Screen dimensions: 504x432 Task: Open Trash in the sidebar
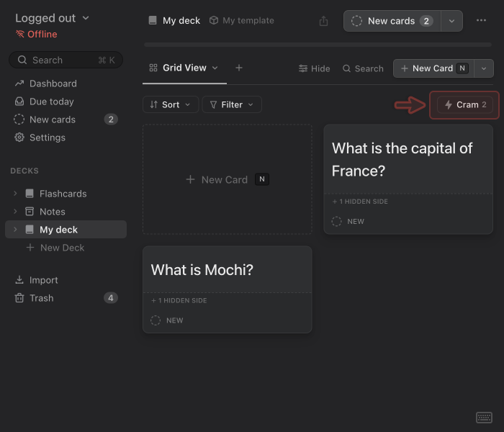[41, 298]
